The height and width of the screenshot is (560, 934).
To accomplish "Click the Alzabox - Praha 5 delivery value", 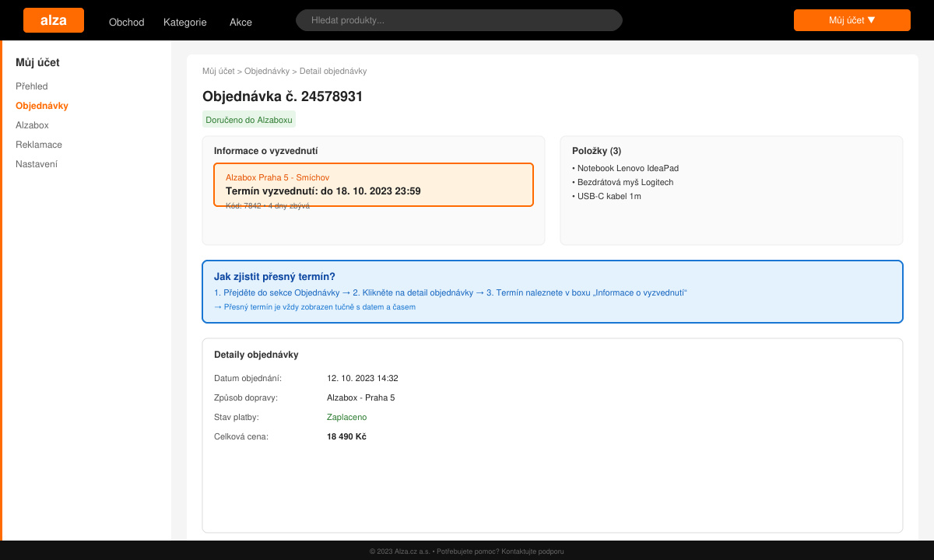I will click(x=360, y=397).
